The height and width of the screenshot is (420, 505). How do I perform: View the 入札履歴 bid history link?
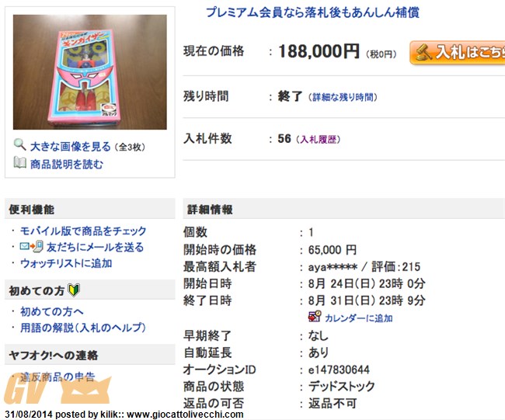pos(319,140)
